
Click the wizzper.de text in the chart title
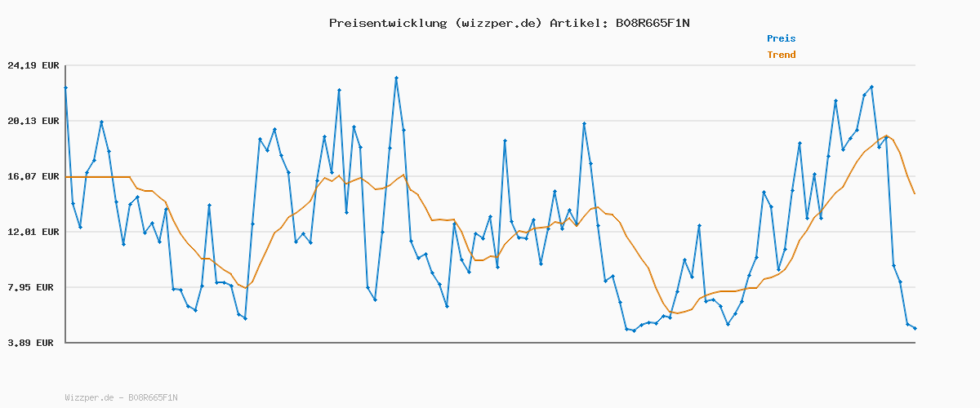[x=494, y=23]
